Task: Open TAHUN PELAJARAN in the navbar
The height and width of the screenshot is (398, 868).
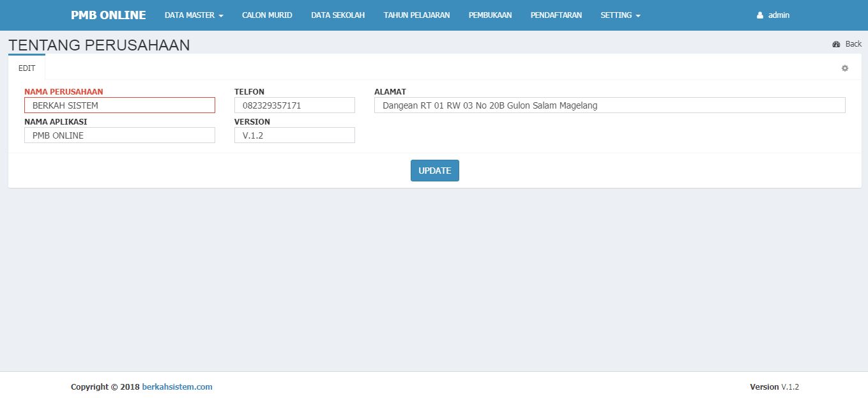Action: click(416, 15)
